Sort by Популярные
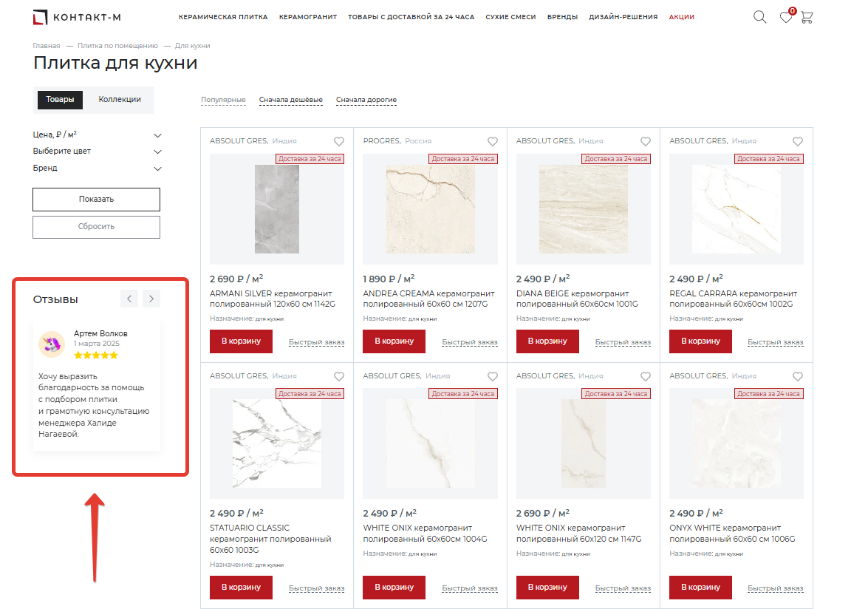The image size is (868, 609). pos(223,101)
